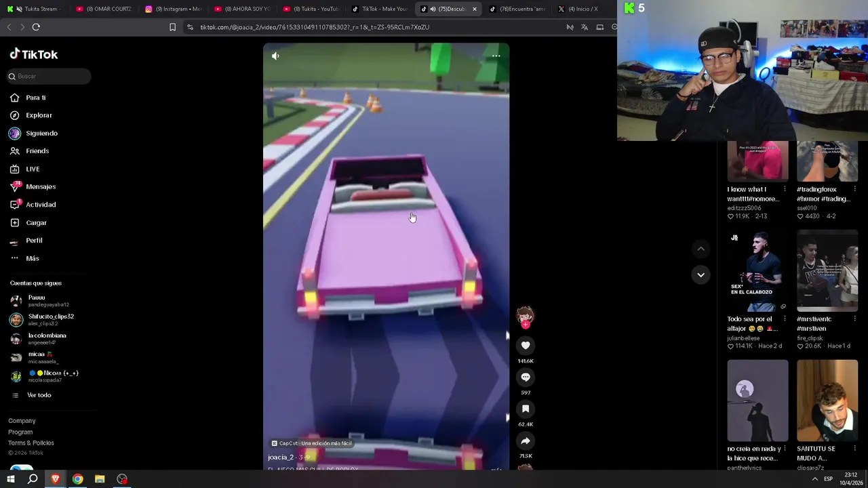Bookmark this page in address bar
Image resolution: width=868 pixels, height=488 pixels.
172,27
